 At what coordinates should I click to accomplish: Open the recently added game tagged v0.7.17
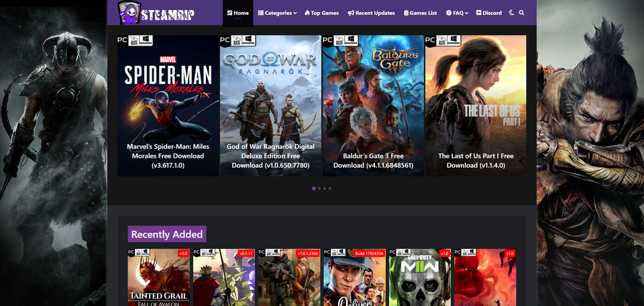(224, 277)
